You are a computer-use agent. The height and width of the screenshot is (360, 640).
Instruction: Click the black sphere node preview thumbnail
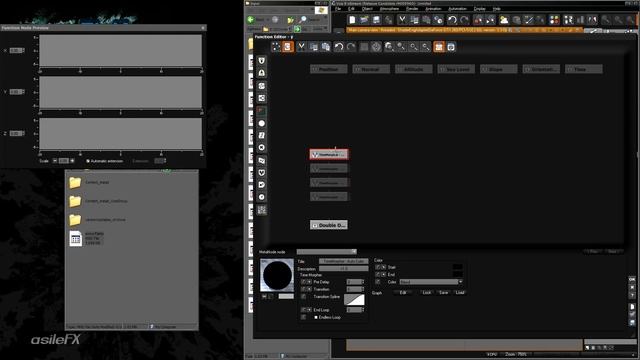277,275
